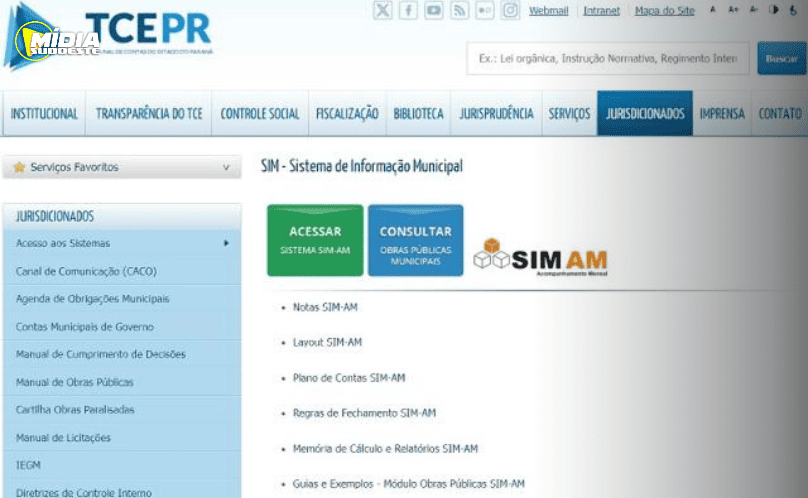Screen dimensions: 808x498
Task: Select Manual de Obras Públicas item
Action: coord(122,382)
